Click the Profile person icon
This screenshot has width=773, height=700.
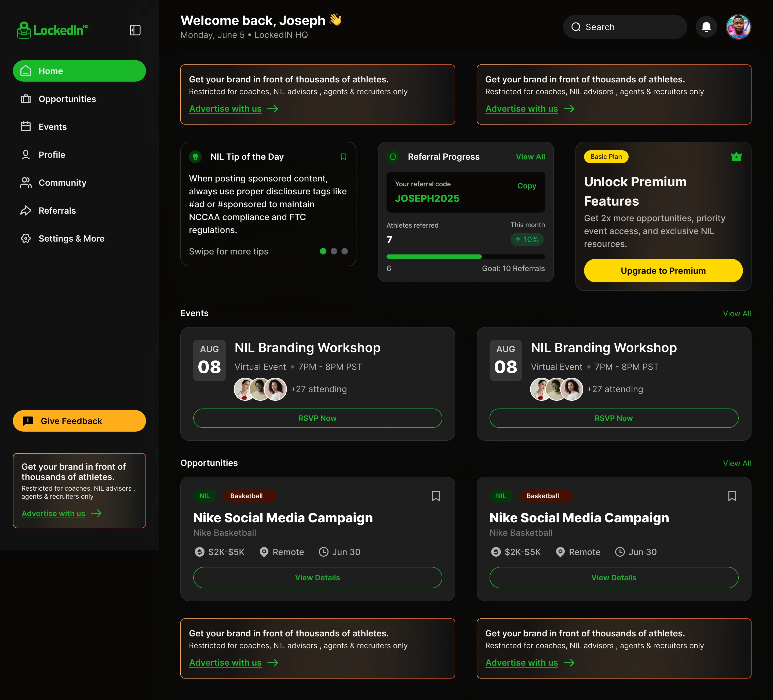[26, 155]
